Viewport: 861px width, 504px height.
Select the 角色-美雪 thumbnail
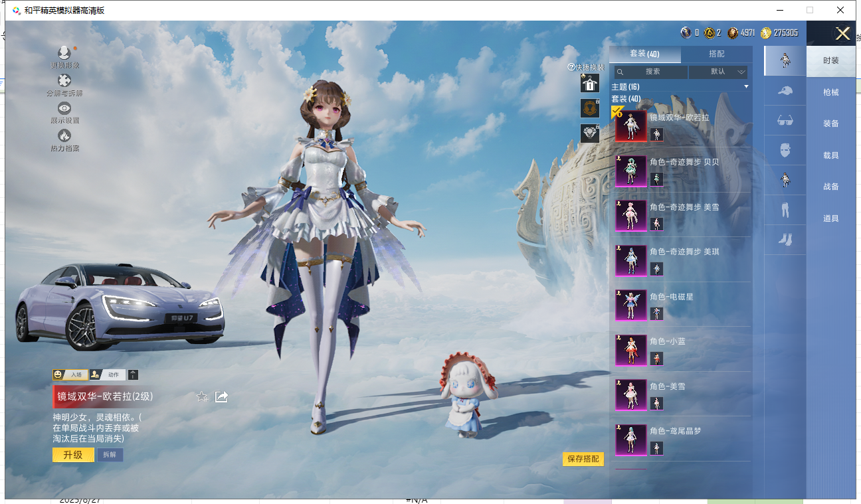(x=630, y=395)
